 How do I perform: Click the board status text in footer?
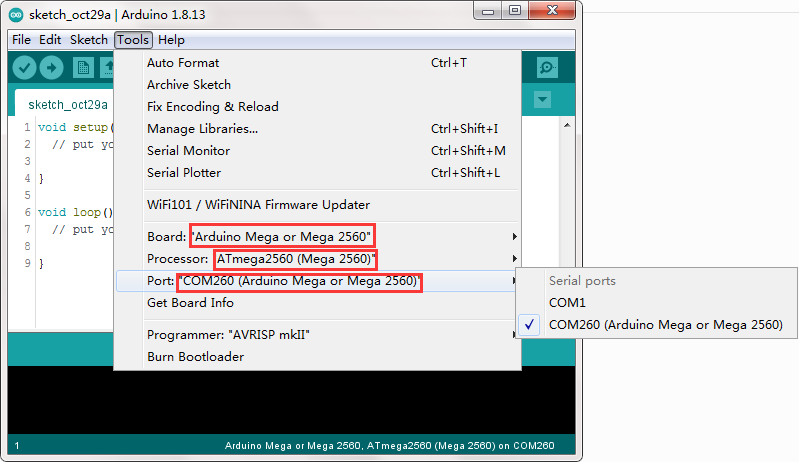point(389,446)
